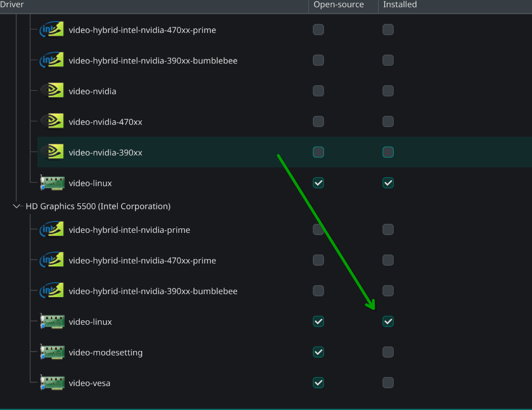The image size is (532, 410).
Task: Select the Nvidia icon on video-nvidia-390xx row
Action: [x=52, y=152]
